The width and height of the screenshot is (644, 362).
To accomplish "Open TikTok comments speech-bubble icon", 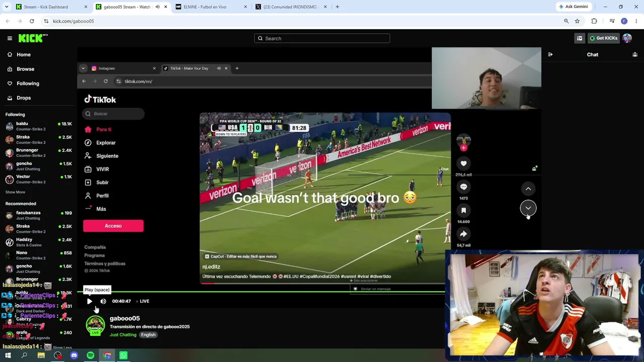I will (x=463, y=187).
